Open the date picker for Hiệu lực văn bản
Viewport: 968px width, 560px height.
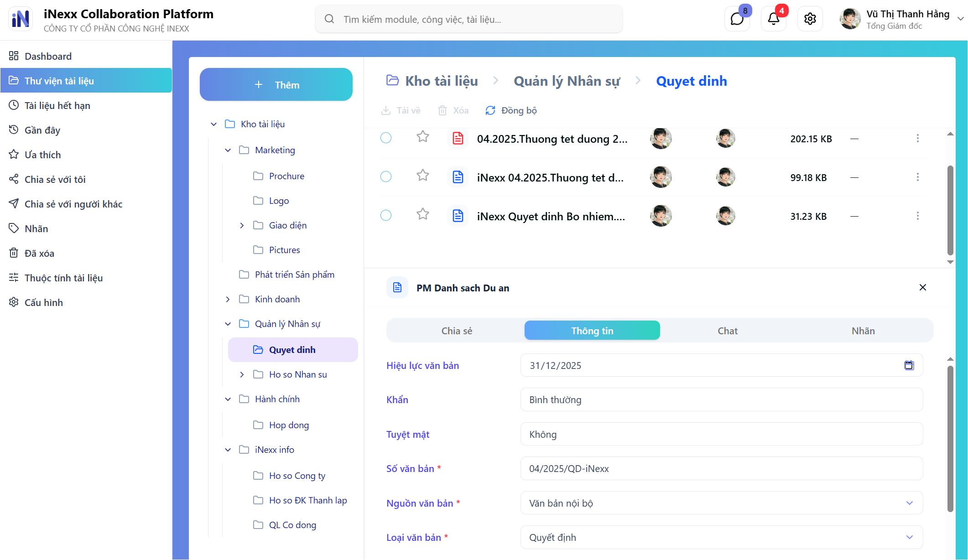(909, 365)
